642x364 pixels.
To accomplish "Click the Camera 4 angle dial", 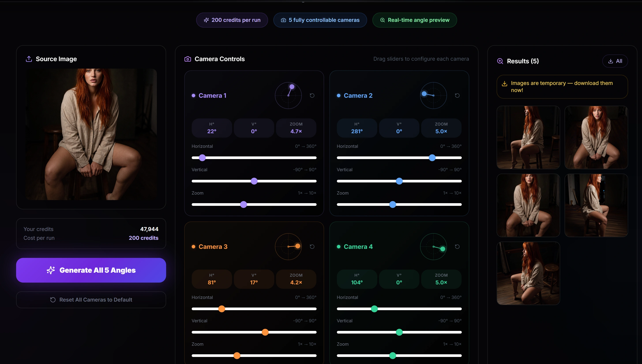I will pyautogui.click(x=434, y=247).
